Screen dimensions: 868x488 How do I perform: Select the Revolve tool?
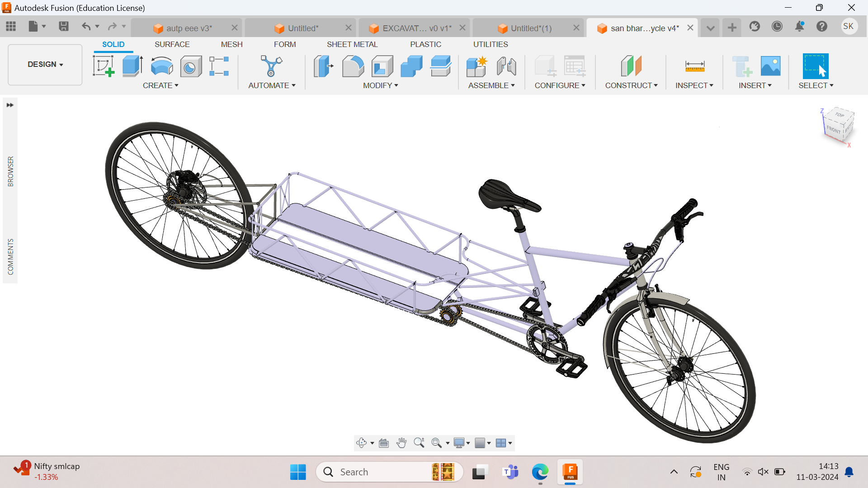[x=161, y=66]
